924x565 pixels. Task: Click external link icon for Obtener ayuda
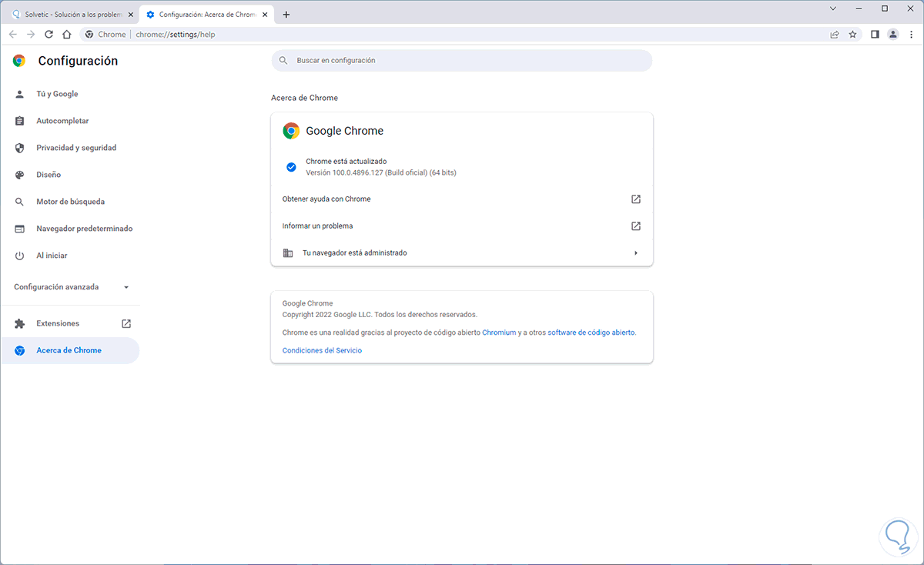click(x=636, y=199)
